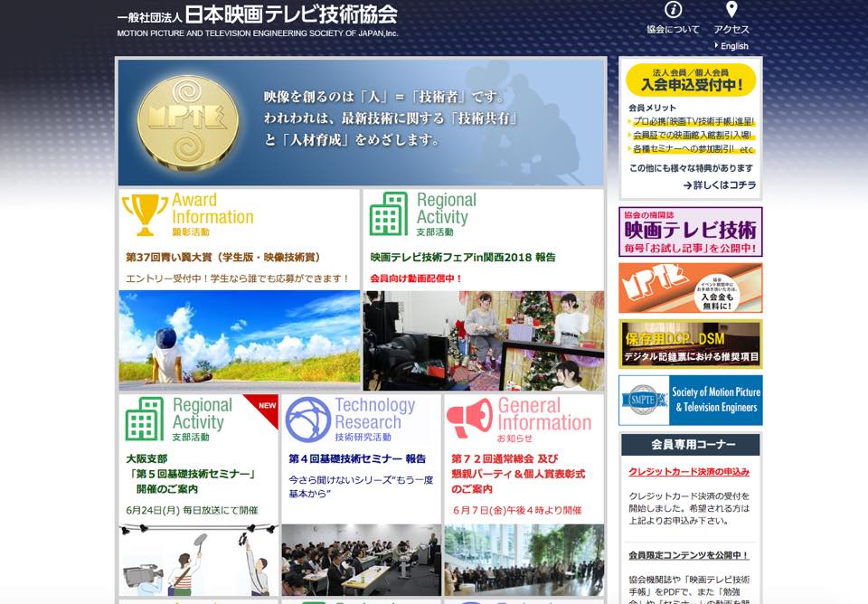868x604 pixels.
Task: Click the green building icon above 大阪支部
Action: [145, 419]
